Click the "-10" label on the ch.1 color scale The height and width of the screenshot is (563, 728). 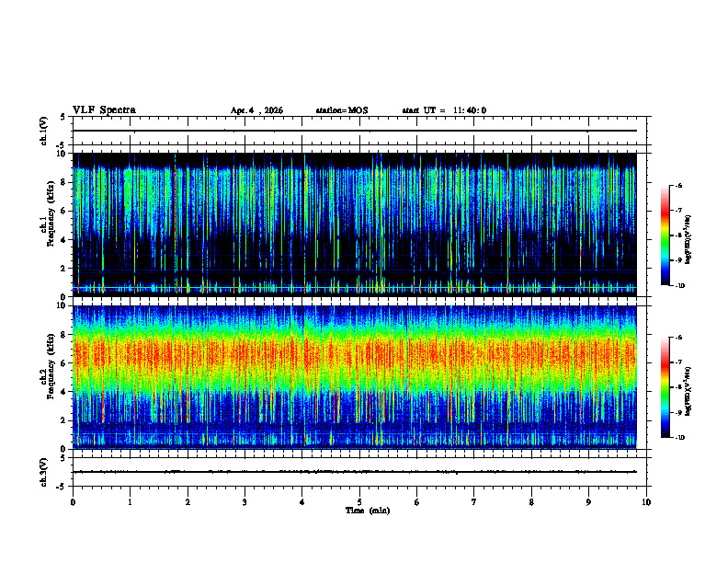679,286
